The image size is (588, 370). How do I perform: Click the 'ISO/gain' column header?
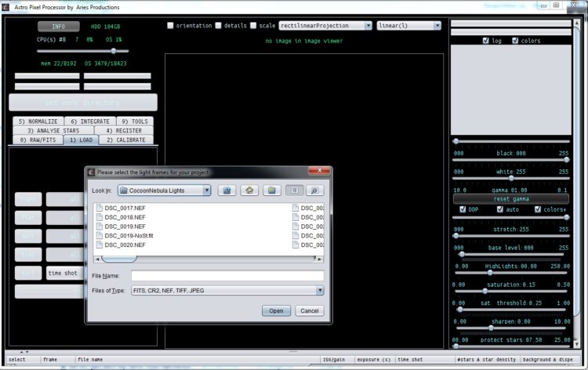coord(334,360)
